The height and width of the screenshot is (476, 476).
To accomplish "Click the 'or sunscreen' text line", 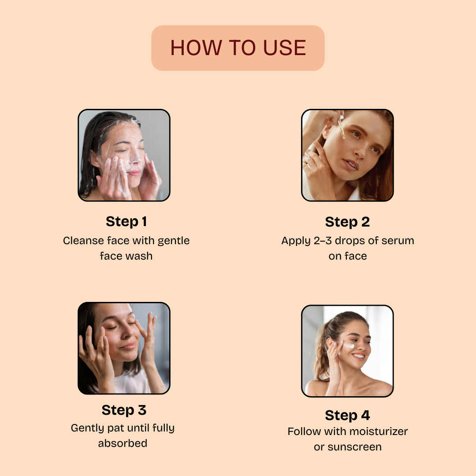I will point(348,447).
